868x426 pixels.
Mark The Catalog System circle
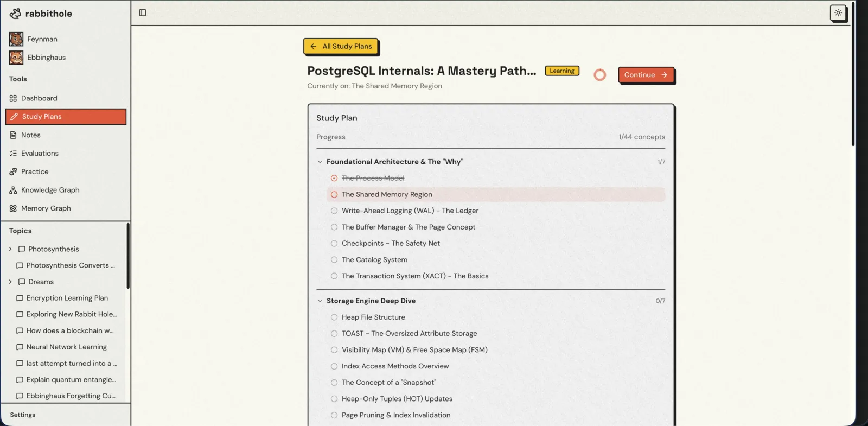coord(334,259)
